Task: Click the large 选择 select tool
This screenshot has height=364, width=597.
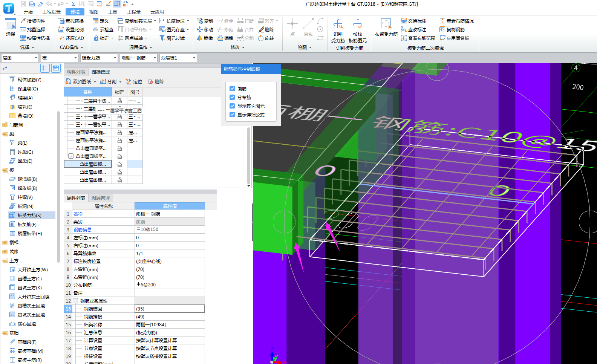Action: click(11, 28)
